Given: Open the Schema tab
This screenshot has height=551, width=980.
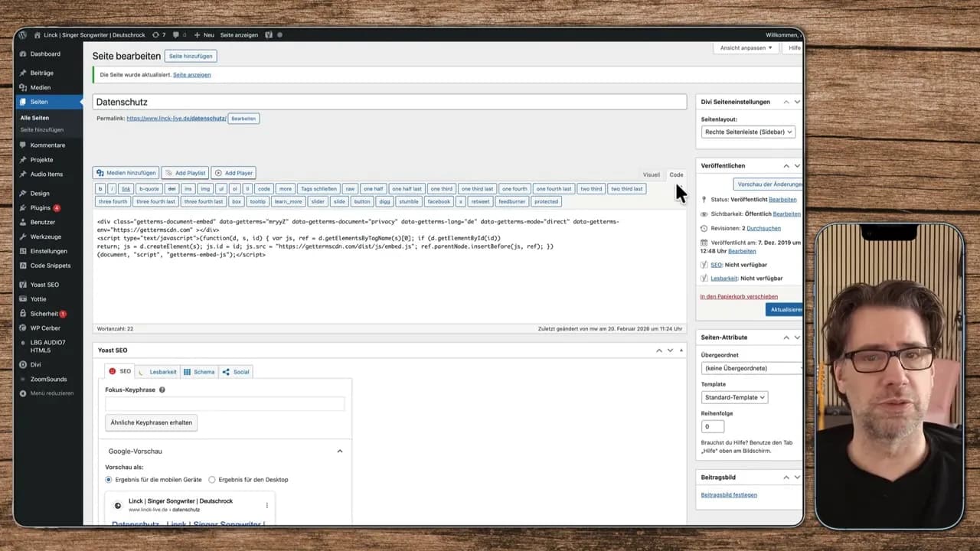Looking at the screenshot, I should coord(199,372).
